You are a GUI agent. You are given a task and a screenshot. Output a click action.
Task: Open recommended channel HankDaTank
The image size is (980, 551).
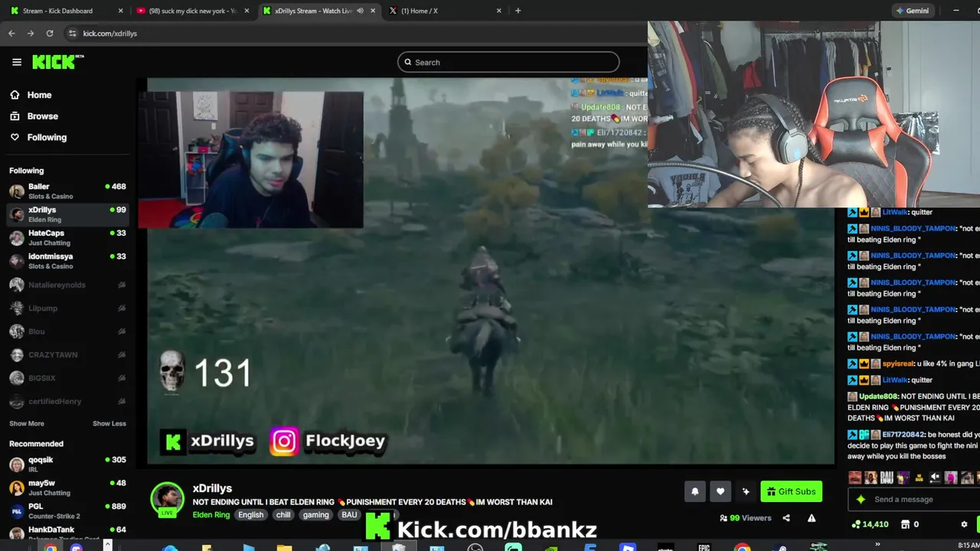[x=67, y=533]
